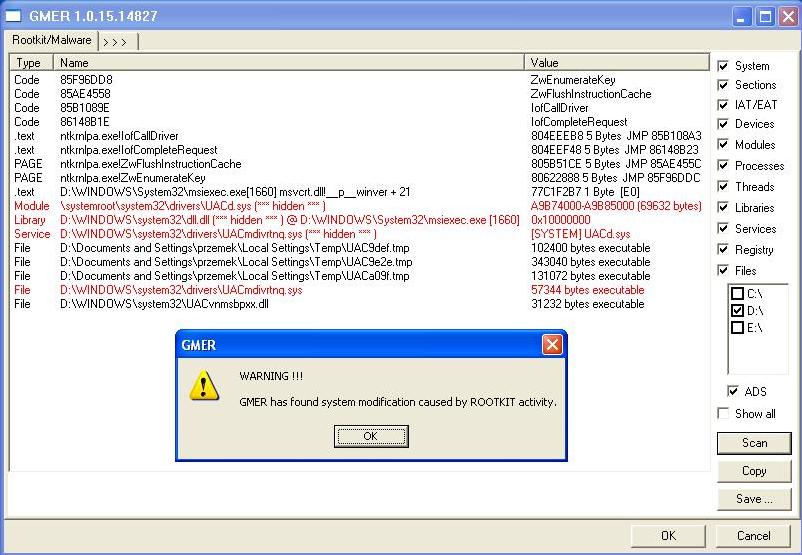Click the 57344 bytes executable value
802x555 pixels.
(588, 290)
